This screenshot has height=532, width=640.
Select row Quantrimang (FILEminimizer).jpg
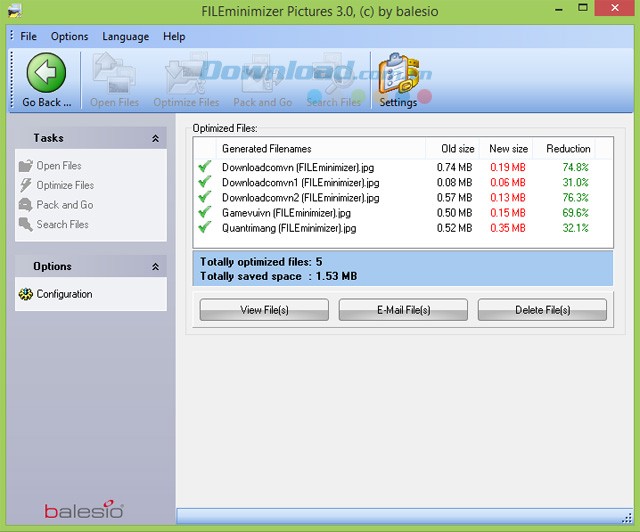[x=403, y=228]
